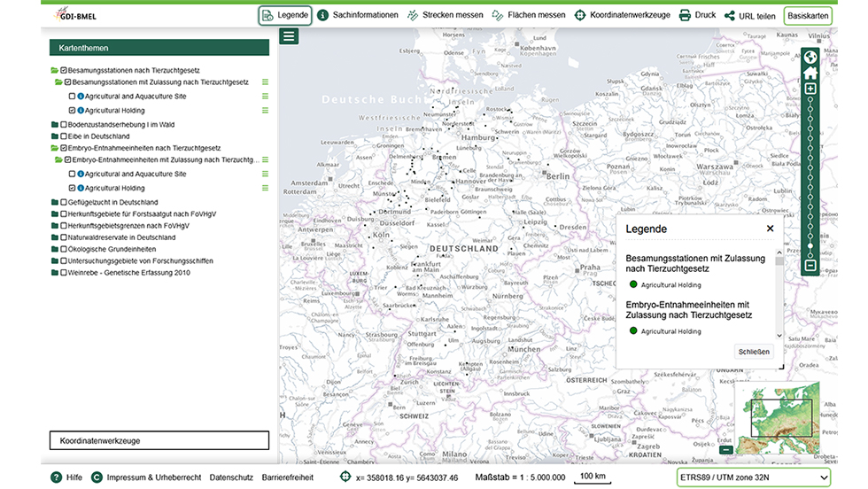This screenshot has width=868, height=489.
Task: Click the home icon on zoom bar
Action: coord(810,74)
